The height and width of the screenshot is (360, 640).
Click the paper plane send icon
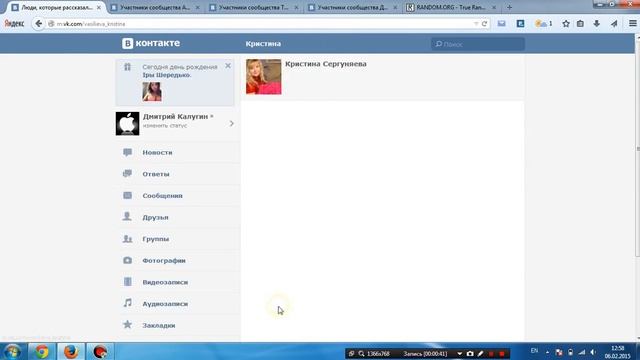(x=614, y=24)
